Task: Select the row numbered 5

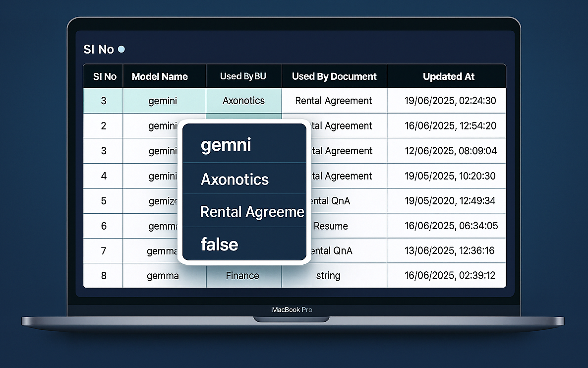Action: tap(104, 201)
